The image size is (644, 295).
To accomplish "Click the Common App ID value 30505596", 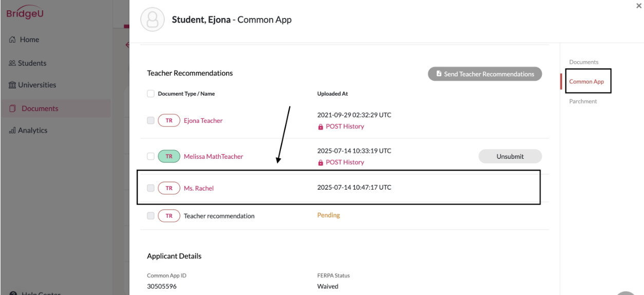I will click(162, 286).
